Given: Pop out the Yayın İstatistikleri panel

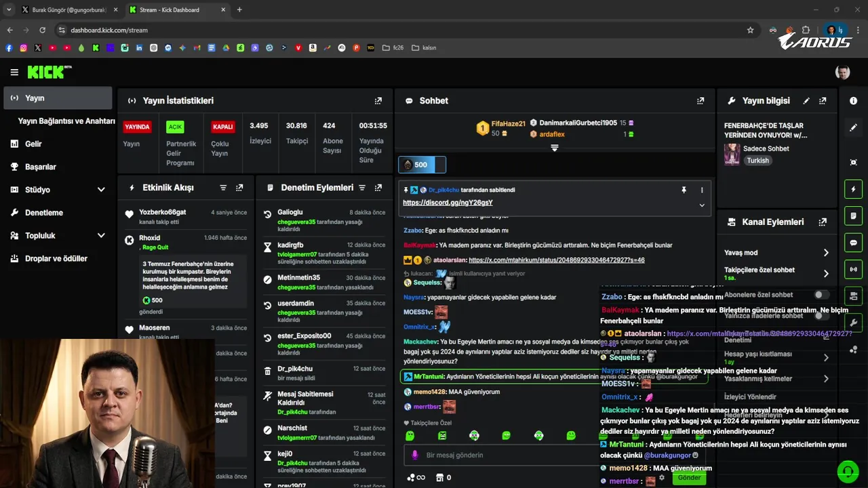Looking at the screenshot, I should point(378,101).
